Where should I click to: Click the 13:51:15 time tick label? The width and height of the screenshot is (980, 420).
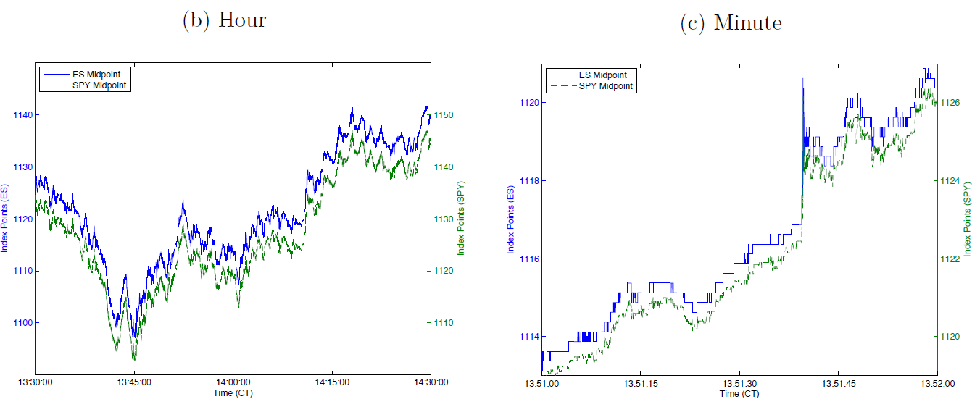click(x=641, y=382)
